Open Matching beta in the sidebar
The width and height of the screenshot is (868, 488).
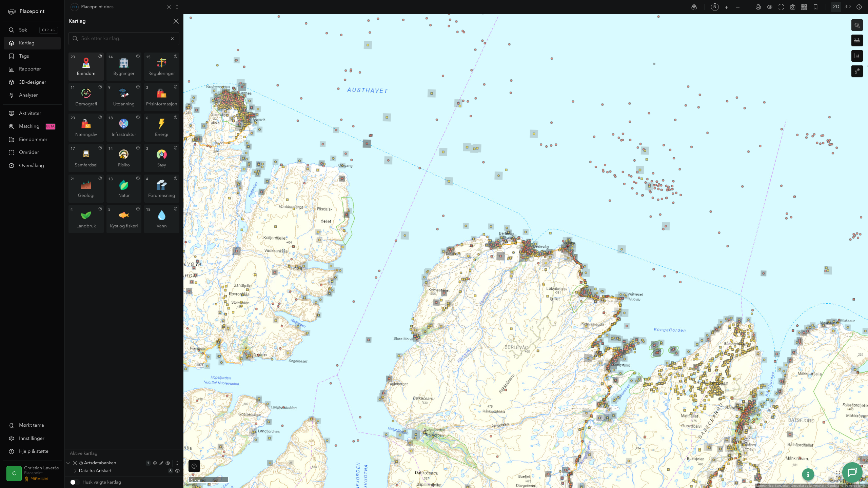(32, 126)
